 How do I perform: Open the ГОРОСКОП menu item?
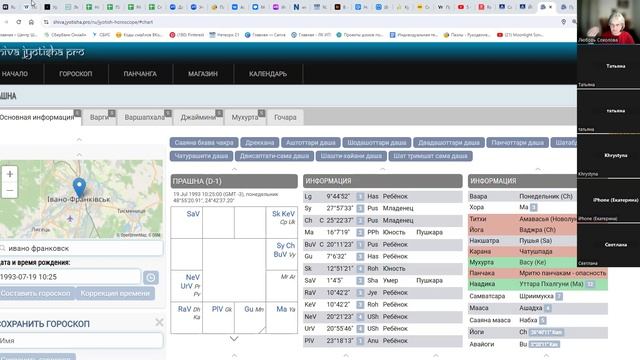coord(76,74)
